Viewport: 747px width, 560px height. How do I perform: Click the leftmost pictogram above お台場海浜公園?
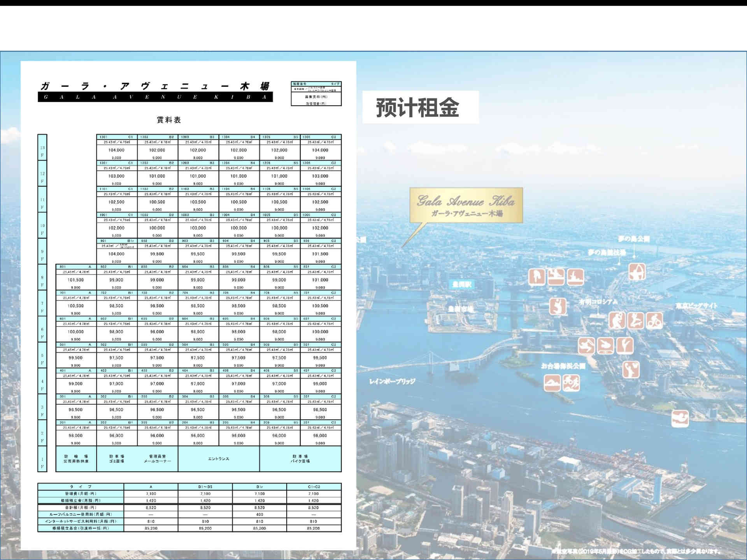(586, 345)
